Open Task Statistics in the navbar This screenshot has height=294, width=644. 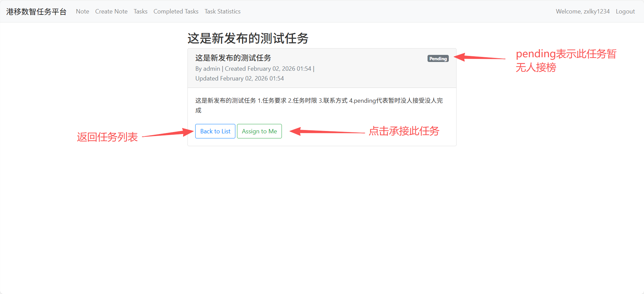tap(223, 11)
